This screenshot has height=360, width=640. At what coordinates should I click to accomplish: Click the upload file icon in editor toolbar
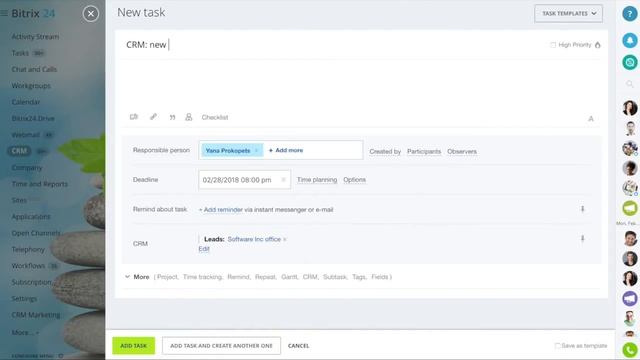click(x=134, y=117)
